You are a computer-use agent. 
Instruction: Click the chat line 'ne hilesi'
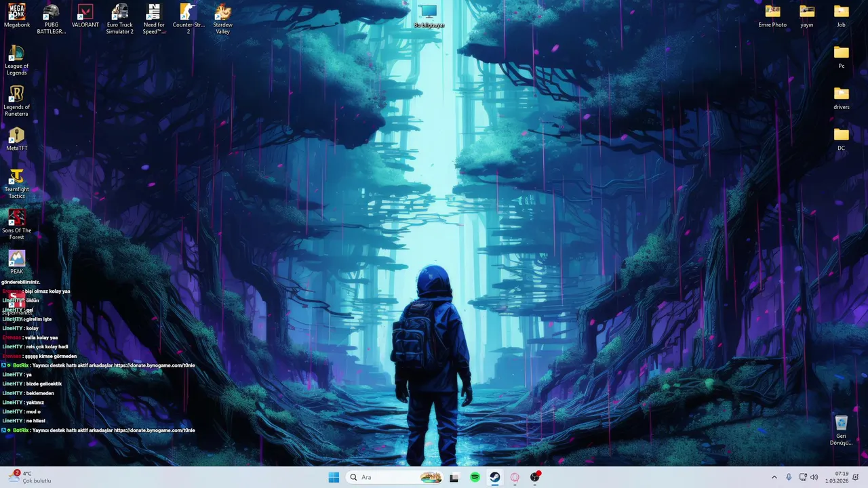[x=35, y=421]
